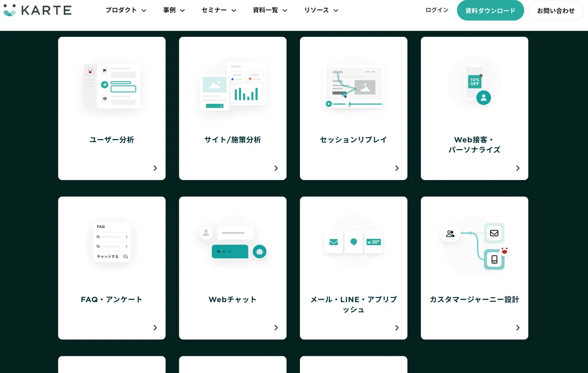The width and height of the screenshot is (588, 373).
Task: Open Web接客・パーソナライズ card title
Action: click(474, 145)
